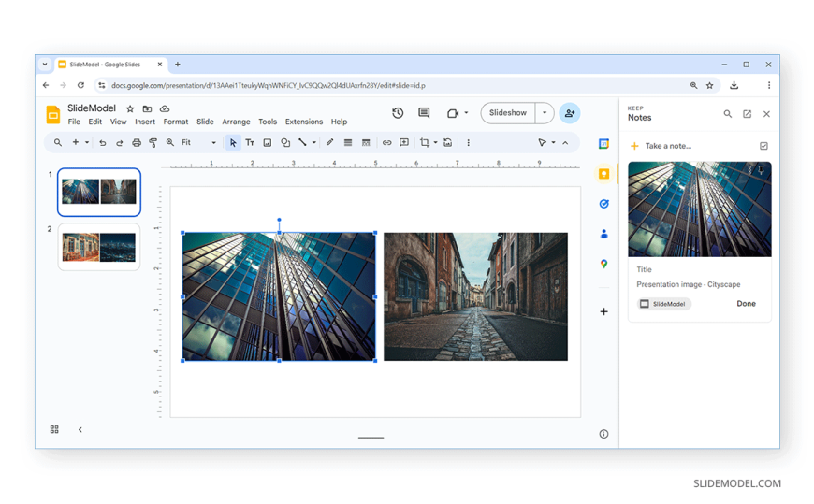Open Keep in a new tab
The width and height of the screenshot is (814, 504).
747,114
